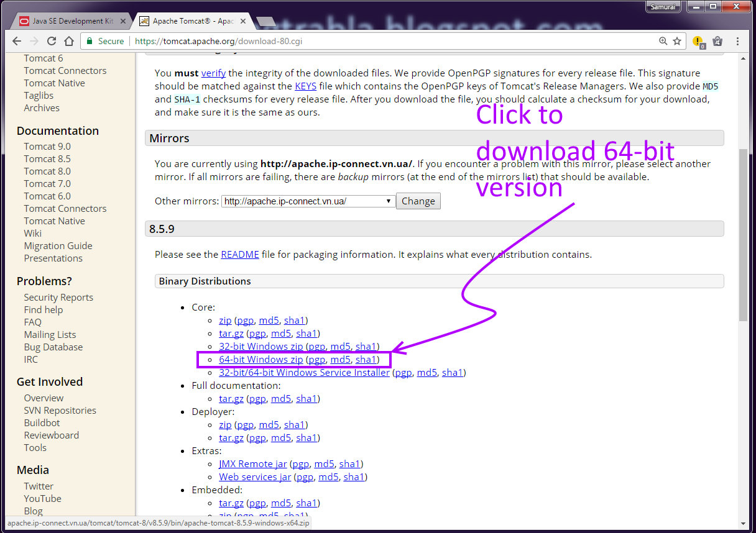Open Twitter sidebar link
Screen dimensions: 756x533
[x=39, y=486]
